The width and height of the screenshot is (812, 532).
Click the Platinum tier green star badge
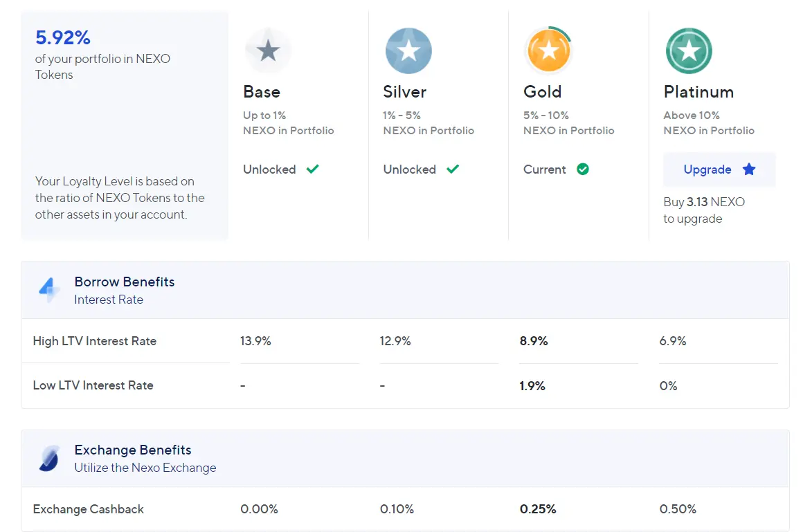point(689,51)
